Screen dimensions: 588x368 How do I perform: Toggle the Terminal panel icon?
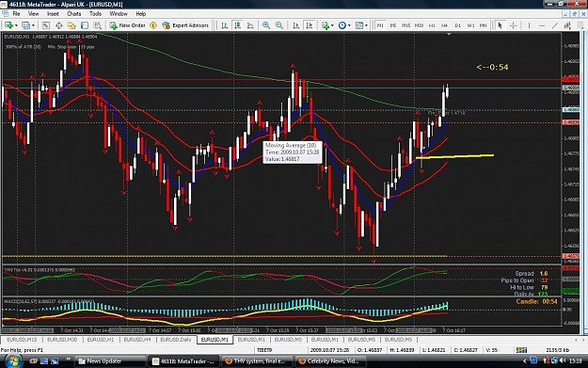(x=85, y=25)
